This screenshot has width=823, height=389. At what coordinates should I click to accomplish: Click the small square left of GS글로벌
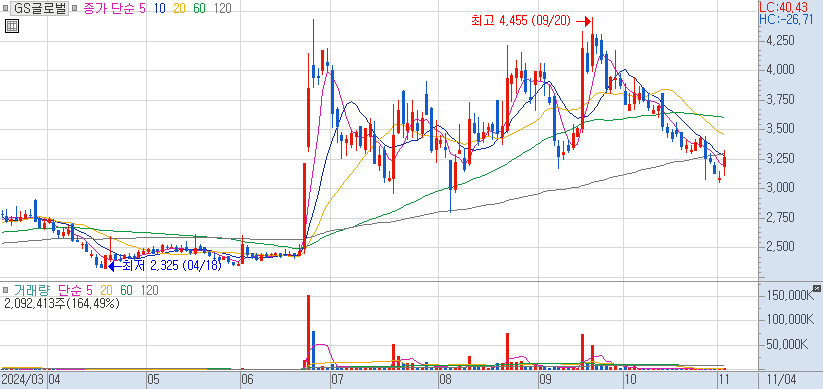pyautogui.click(x=6, y=8)
